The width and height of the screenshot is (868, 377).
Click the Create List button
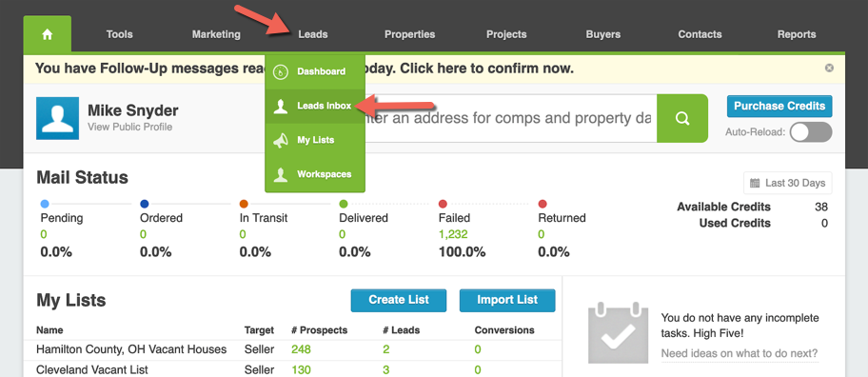(x=399, y=300)
